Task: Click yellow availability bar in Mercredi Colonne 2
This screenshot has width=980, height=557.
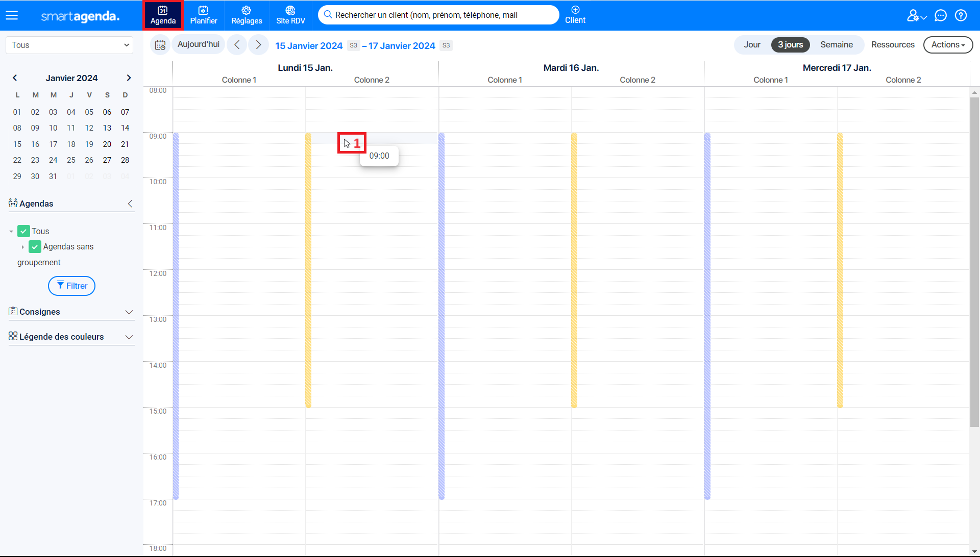Action: (840, 270)
